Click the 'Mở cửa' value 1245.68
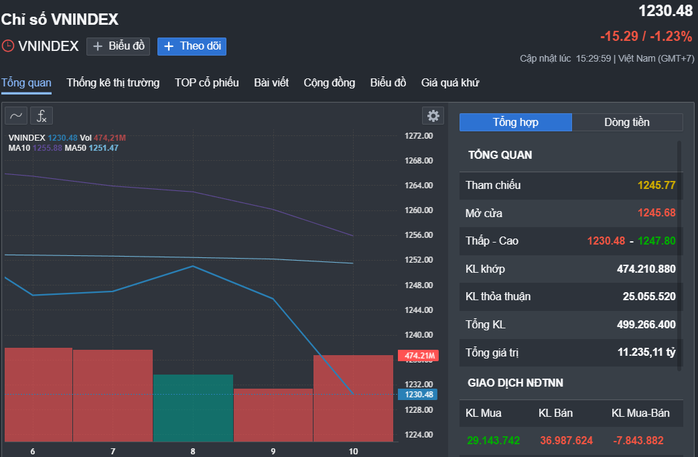Image resolution: width=698 pixels, height=457 pixels. click(657, 213)
